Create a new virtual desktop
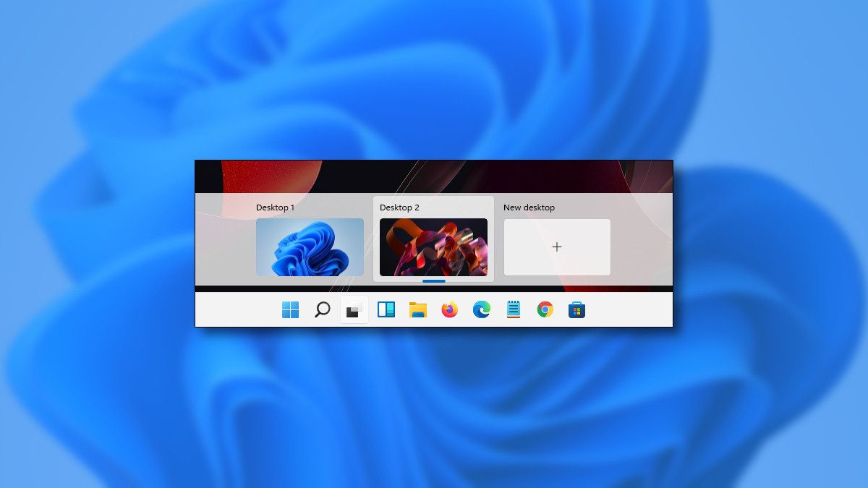 coord(557,247)
